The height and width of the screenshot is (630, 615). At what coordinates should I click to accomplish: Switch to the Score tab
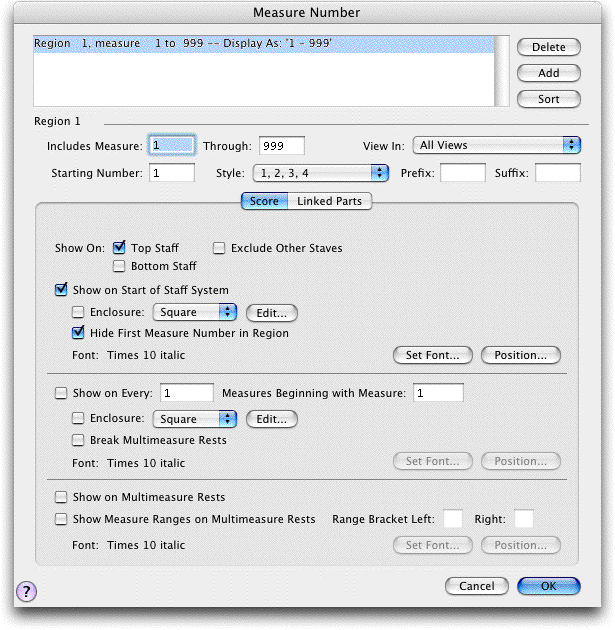point(264,201)
